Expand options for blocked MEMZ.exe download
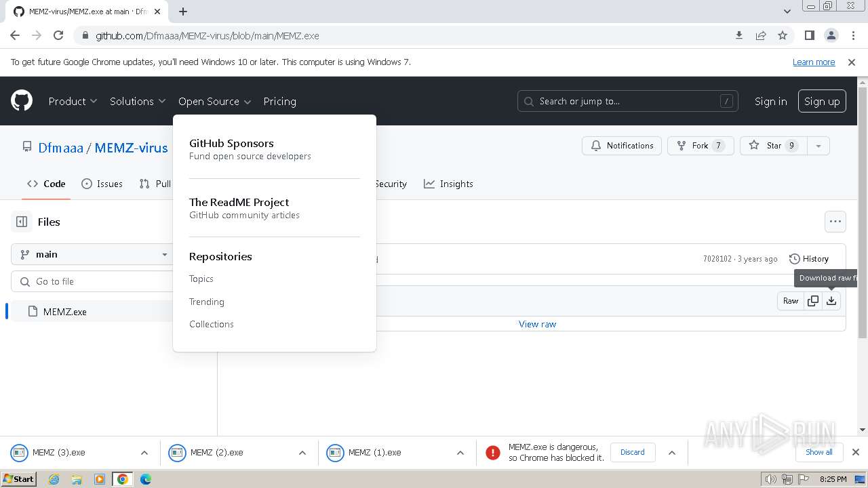Image resolution: width=868 pixels, height=488 pixels. point(671,453)
